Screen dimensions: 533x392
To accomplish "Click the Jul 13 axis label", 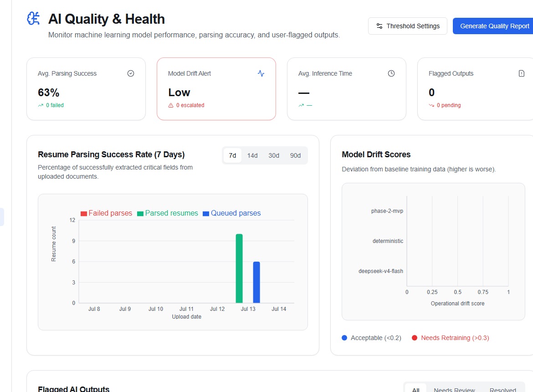I will pyautogui.click(x=248, y=309).
